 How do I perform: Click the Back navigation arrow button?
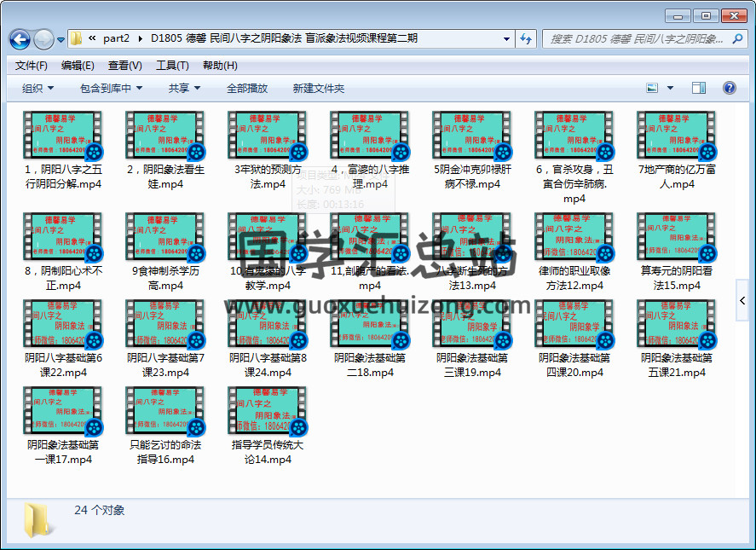coord(20,39)
